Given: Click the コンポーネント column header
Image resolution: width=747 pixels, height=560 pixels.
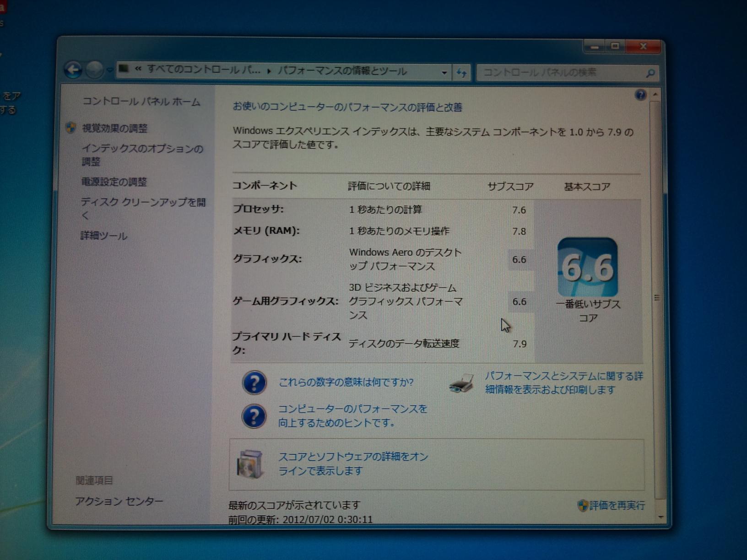Looking at the screenshot, I should 265,185.
